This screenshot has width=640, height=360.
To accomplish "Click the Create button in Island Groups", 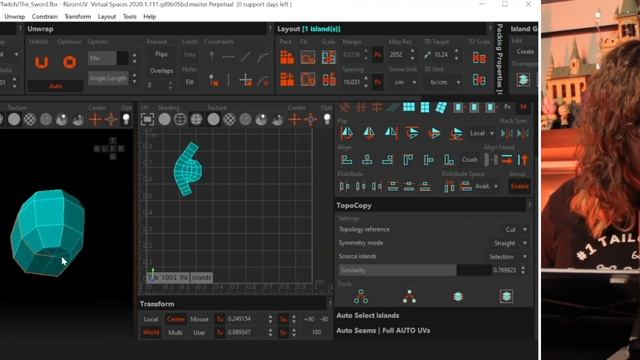I will pos(525,52).
